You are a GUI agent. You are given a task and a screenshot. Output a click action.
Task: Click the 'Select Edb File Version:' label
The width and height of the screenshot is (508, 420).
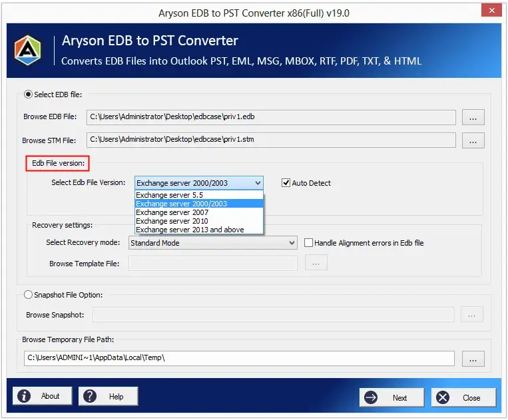click(88, 182)
